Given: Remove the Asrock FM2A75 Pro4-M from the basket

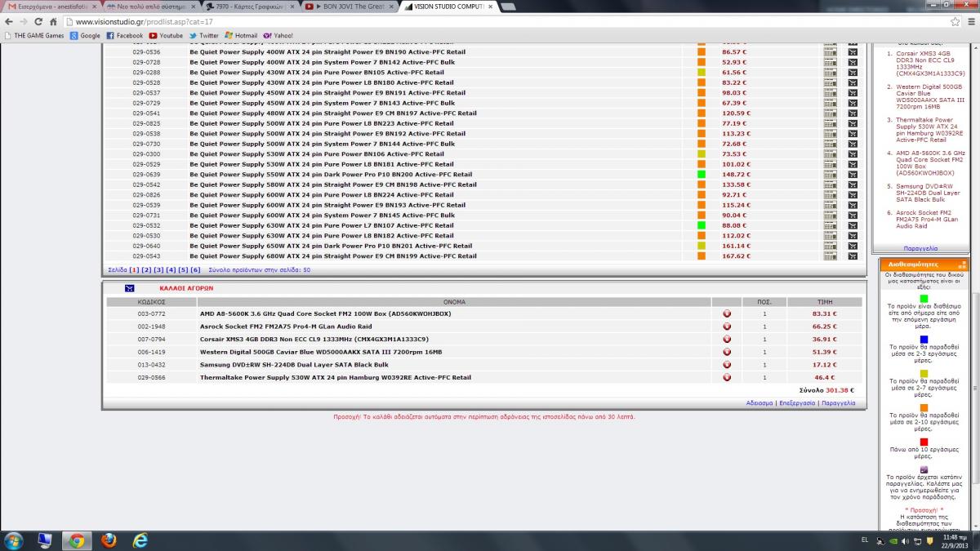Looking at the screenshot, I should (x=727, y=327).
